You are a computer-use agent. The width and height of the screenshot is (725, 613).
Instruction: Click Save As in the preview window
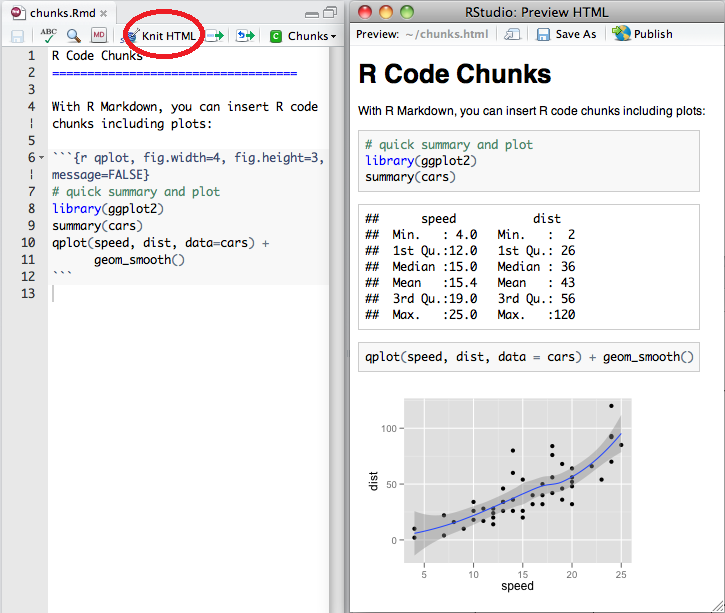click(x=566, y=34)
